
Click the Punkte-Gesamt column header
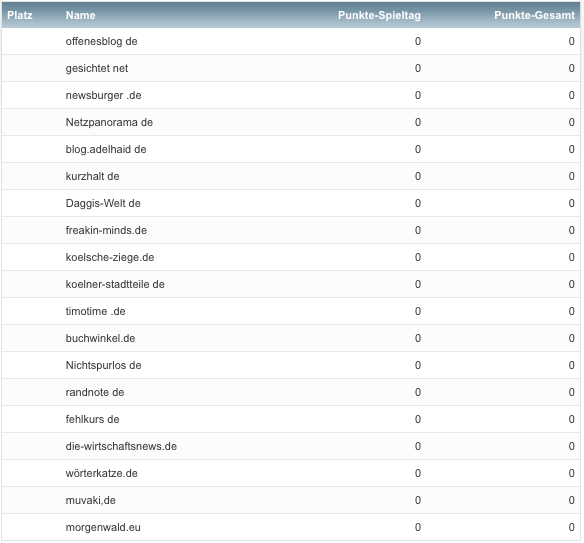[x=534, y=15]
